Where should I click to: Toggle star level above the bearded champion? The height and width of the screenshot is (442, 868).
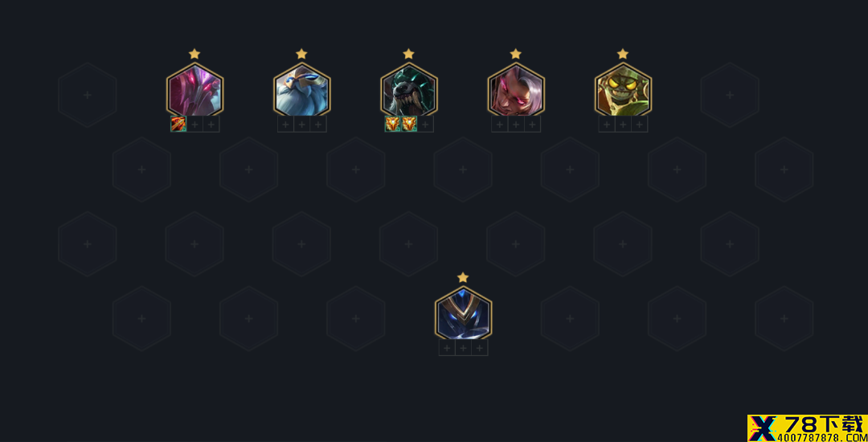coord(301,54)
